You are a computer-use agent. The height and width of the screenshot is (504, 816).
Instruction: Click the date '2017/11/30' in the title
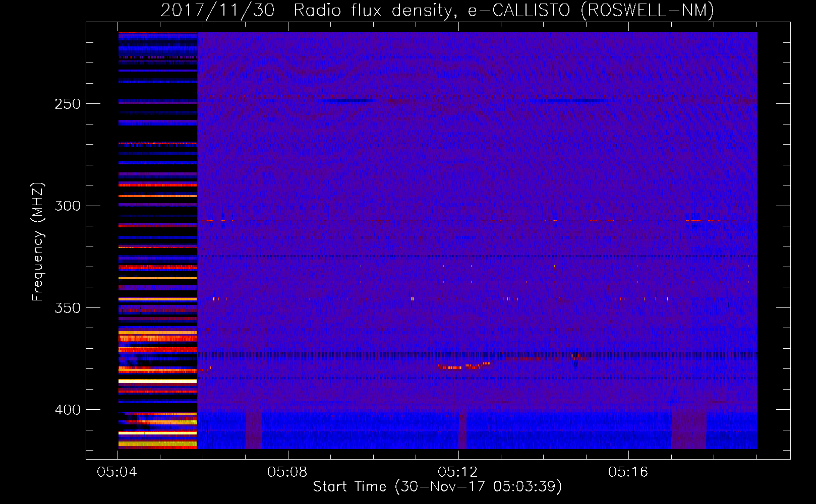217,10
